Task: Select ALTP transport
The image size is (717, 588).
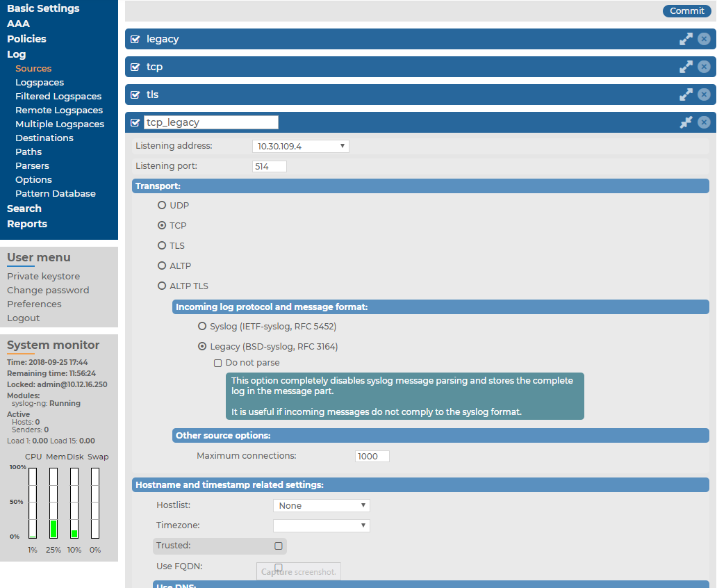Action: [161, 266]
